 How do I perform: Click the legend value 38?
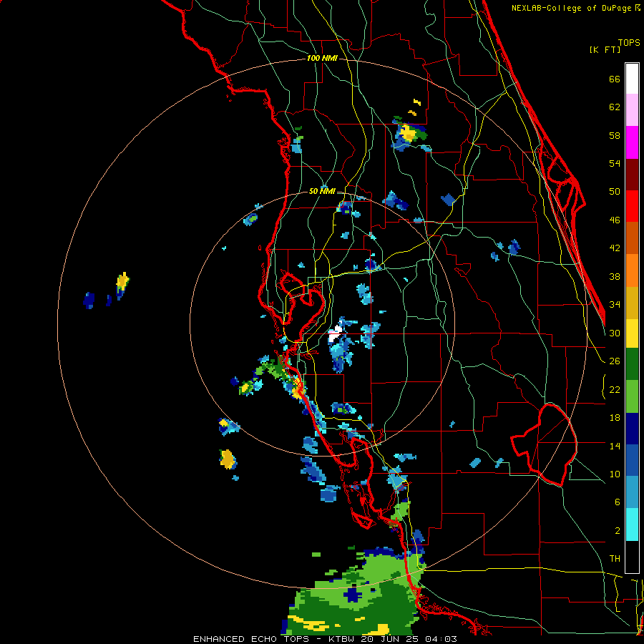pos(615,276)
